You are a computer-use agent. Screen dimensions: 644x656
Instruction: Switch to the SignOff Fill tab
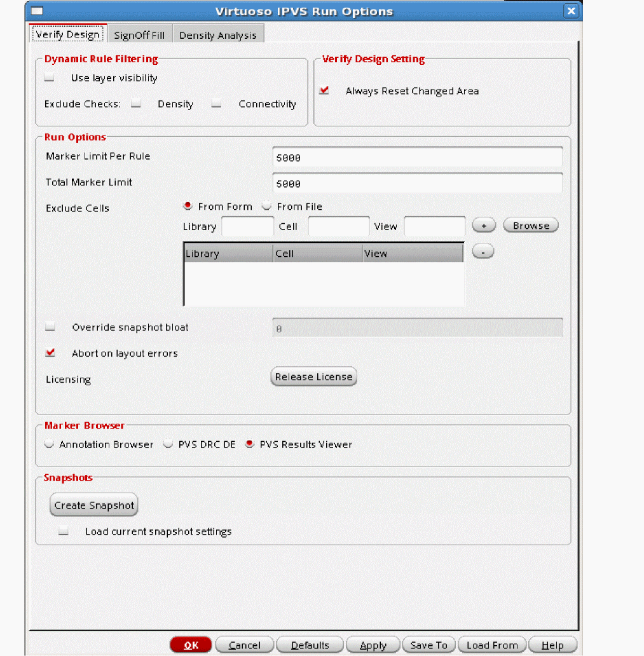coord(139,36)
